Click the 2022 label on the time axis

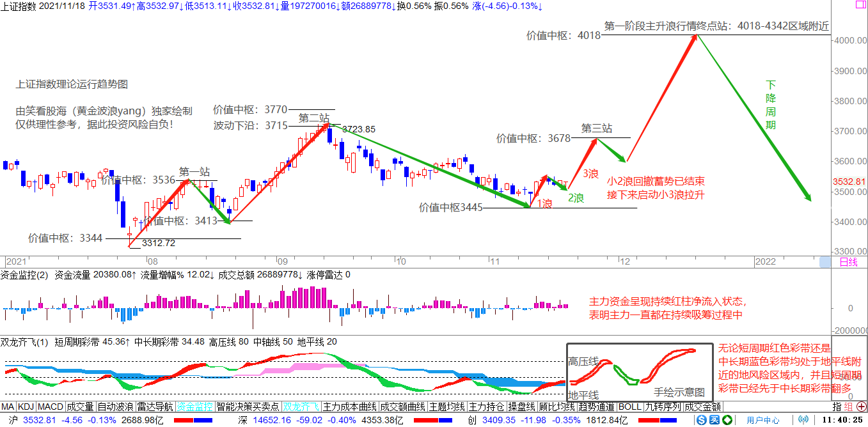(766, 262)
